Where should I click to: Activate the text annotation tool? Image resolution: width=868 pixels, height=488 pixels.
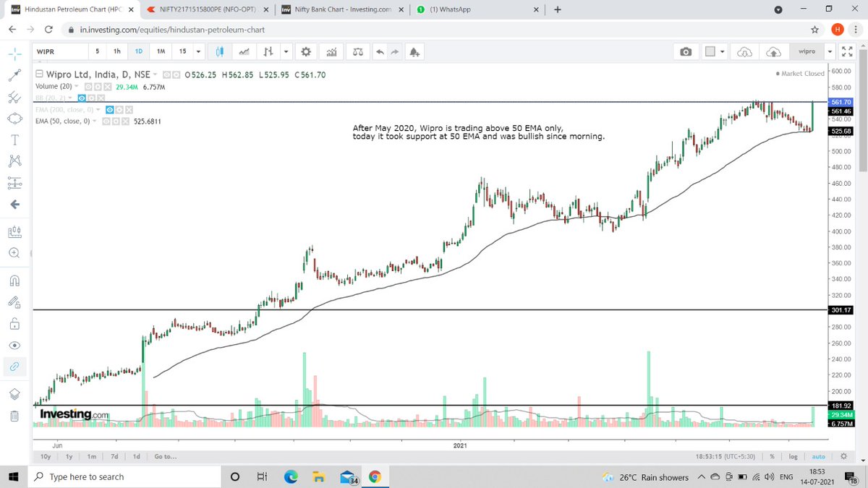click(x=14, y=140)
